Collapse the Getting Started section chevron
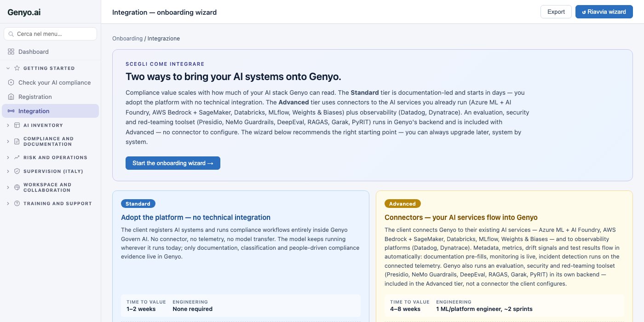 point(8,68)
